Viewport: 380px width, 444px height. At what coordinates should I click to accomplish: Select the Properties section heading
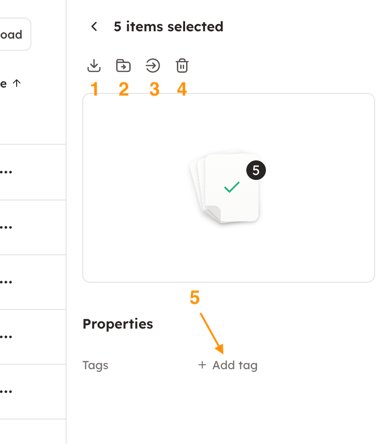coord(118,324)
